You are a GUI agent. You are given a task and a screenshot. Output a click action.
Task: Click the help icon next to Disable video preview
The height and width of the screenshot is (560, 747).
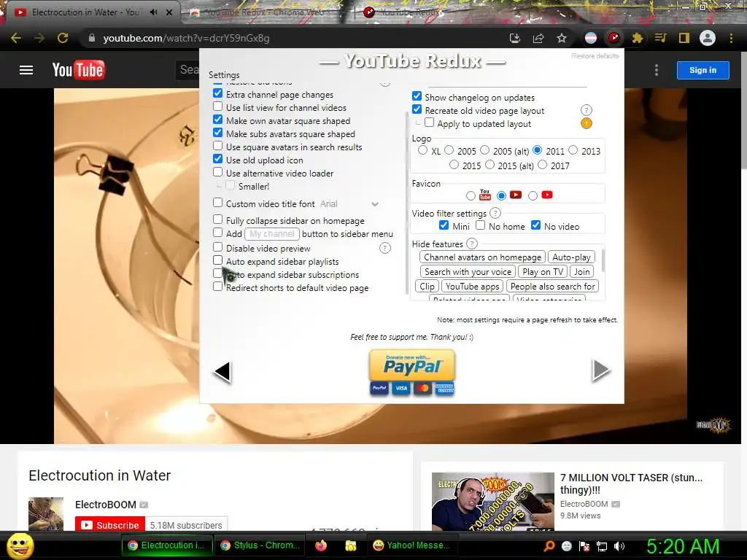(385, 248)
